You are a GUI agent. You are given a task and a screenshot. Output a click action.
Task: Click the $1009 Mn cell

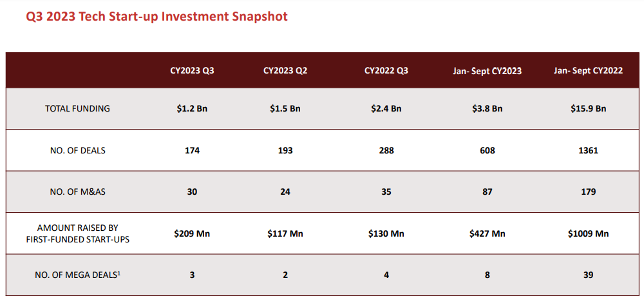tap(588, 233)
